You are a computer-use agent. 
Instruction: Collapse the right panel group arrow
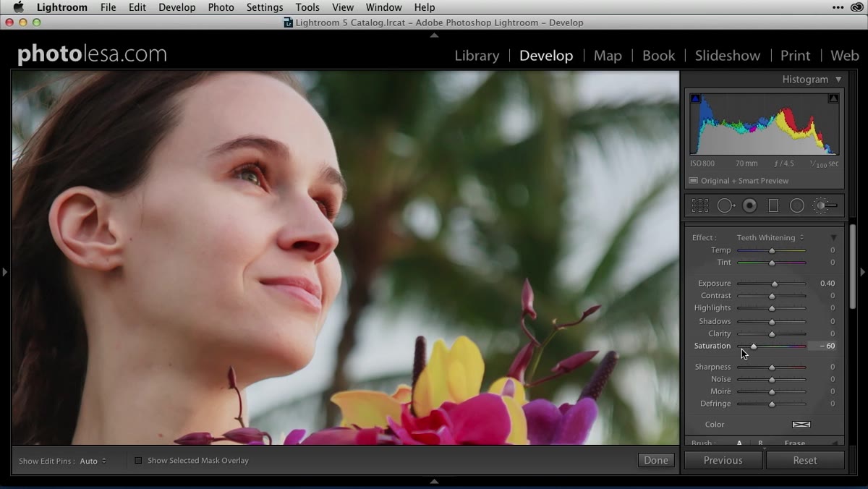coord(862,272)
